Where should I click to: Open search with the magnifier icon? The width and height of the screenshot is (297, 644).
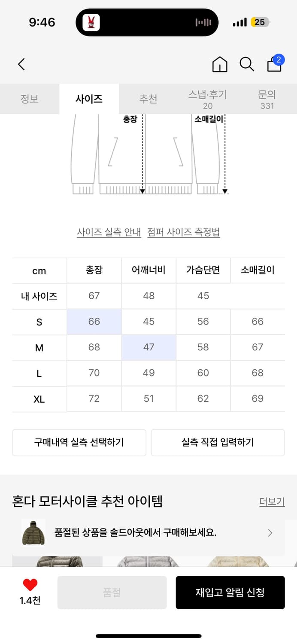pos(246,64)
